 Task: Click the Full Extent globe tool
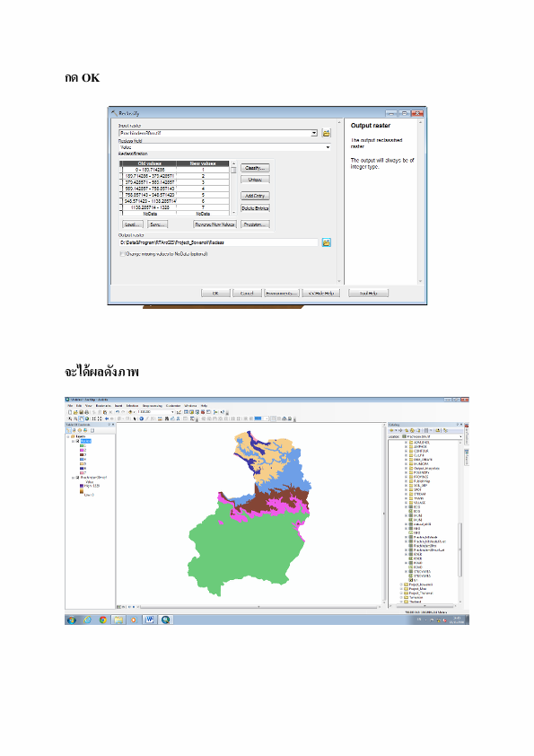click(87, 418)
